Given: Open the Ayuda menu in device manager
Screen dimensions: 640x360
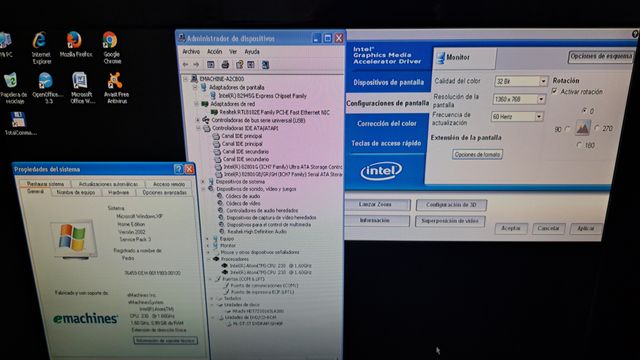Looking at the screenshot, I should (252, 52).
